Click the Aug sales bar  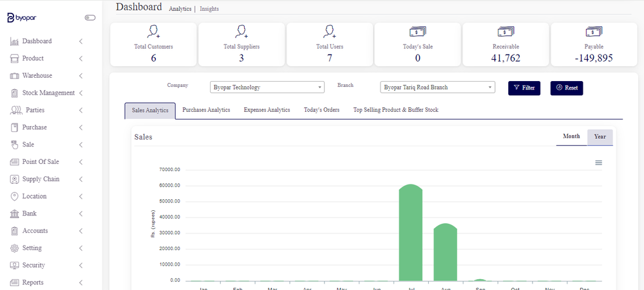446,253
